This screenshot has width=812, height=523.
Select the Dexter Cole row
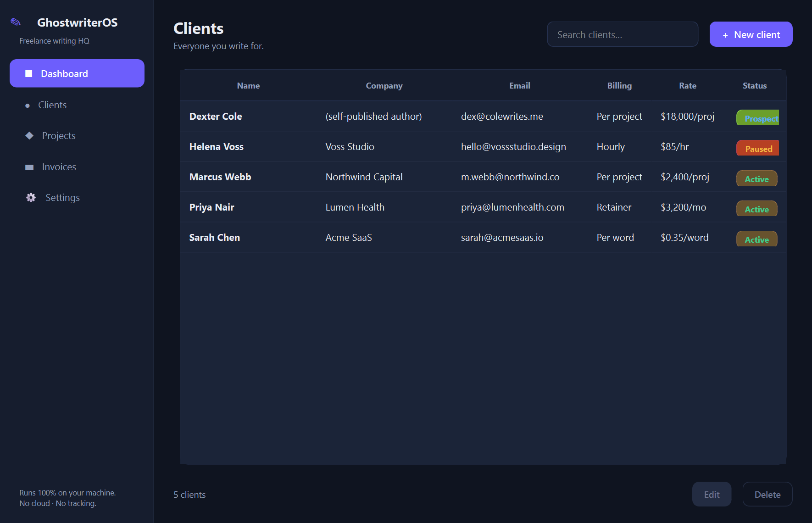[x=483, y=116]
